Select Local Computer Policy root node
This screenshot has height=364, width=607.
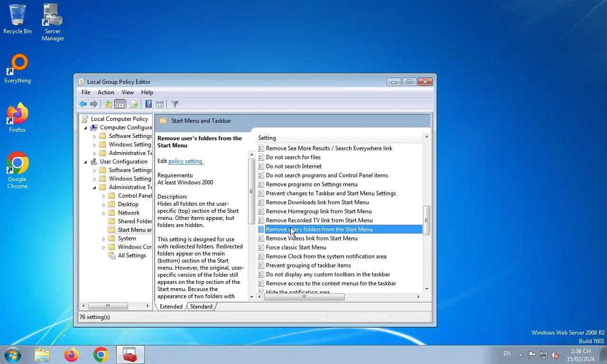[120, 119]
